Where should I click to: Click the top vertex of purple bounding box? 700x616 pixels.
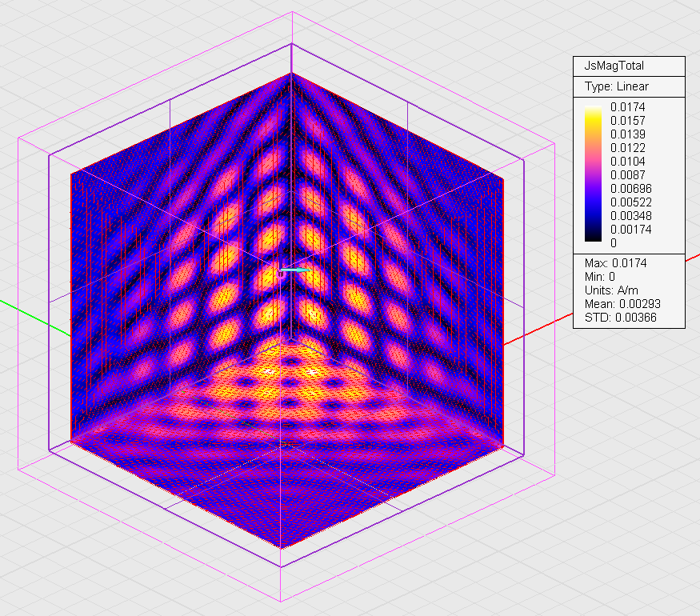(x=291, y=44)
